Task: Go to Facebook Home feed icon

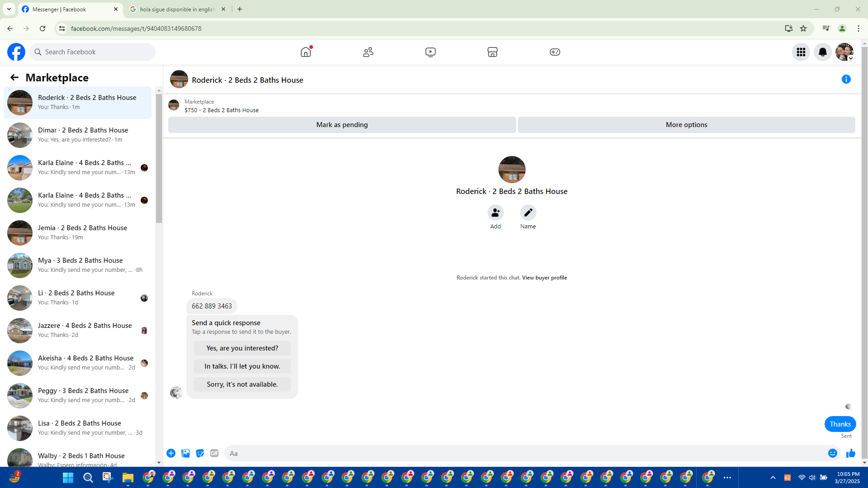Action: pos(306,52)
